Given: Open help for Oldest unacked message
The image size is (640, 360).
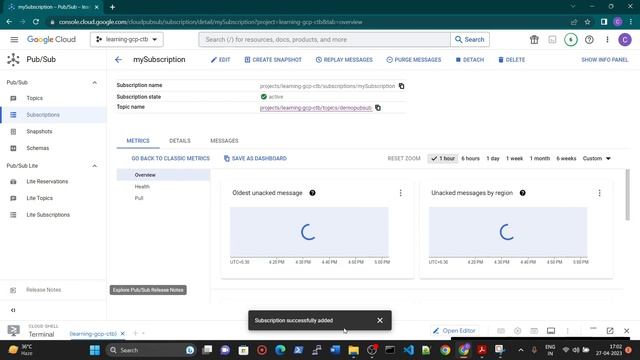Looking at the screenshot, I should click(x=312, y=193).
